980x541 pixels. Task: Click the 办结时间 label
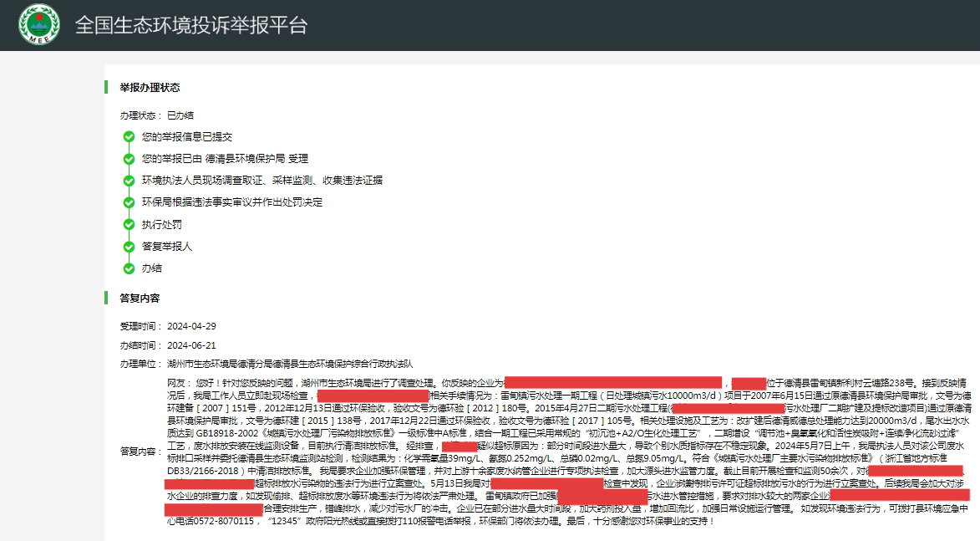(141, 345)
